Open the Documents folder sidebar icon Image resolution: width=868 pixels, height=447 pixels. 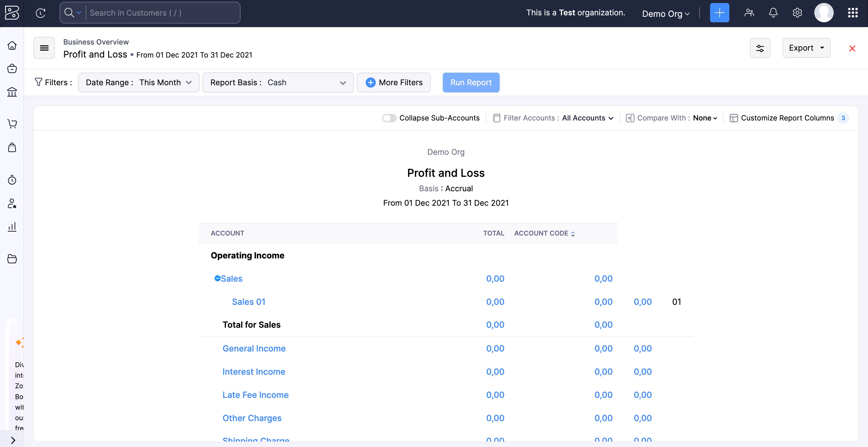click(12, 259)
